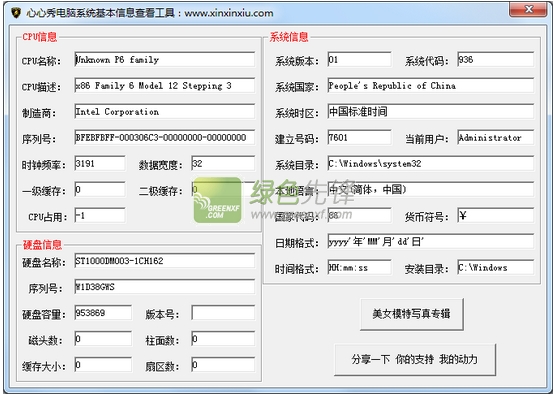Click the 时钟频率 label
This screenshot has width=553, height=396.
43,165
